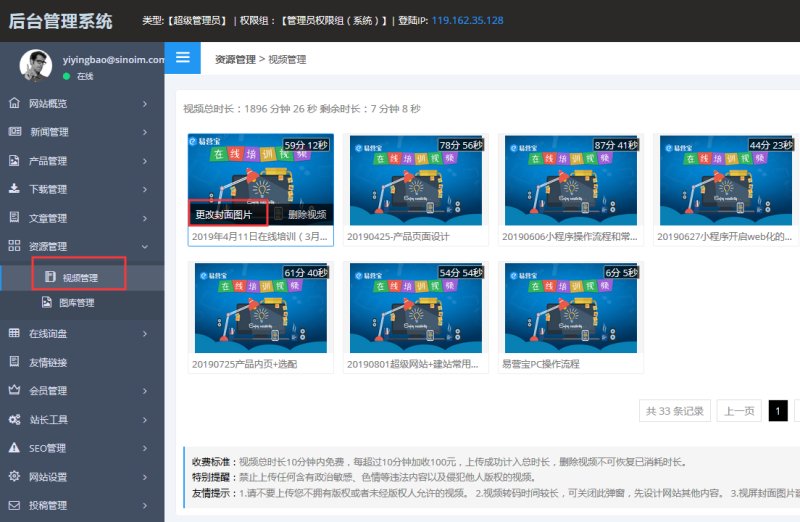The image size is (800, 522).
Task: Click the 会员管理 crown icon
Action: (14, 390)
